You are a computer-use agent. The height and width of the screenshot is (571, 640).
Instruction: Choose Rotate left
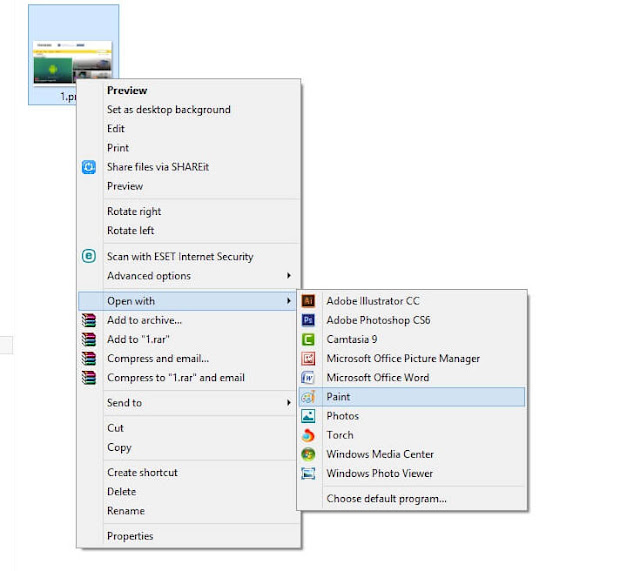tap(130, 231)
